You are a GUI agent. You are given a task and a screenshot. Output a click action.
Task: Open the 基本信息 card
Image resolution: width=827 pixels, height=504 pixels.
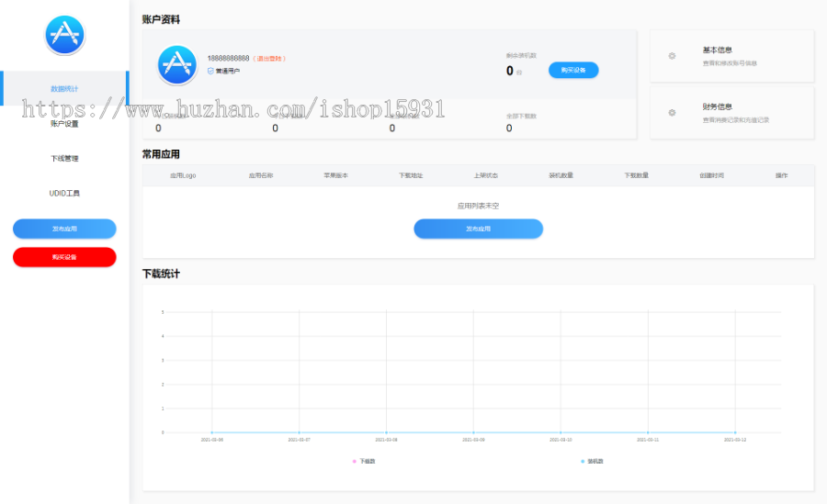pos(732,56)
